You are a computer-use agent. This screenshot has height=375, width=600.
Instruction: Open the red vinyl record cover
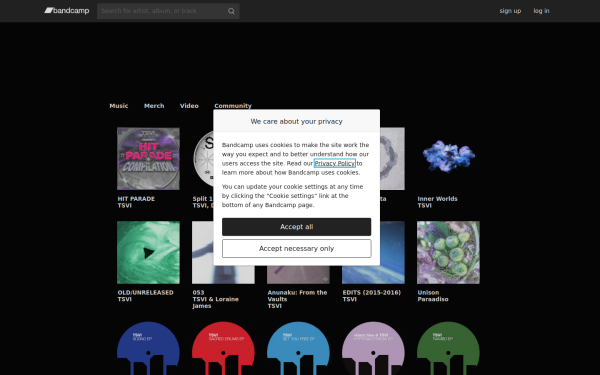[223, 348]
